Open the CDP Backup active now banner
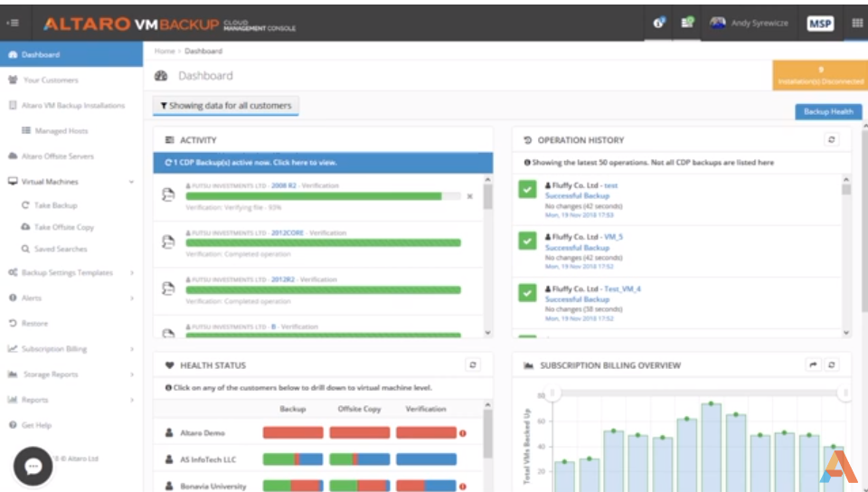Image resolution: width=868 pixels, height=492 pixels. [x=323, y=163]
